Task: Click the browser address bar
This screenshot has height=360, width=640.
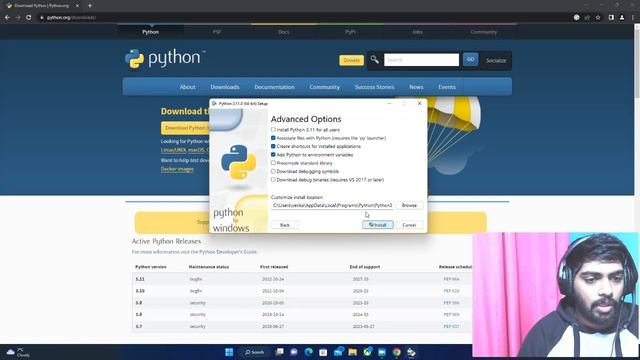Action: click(x=302, y=18)
